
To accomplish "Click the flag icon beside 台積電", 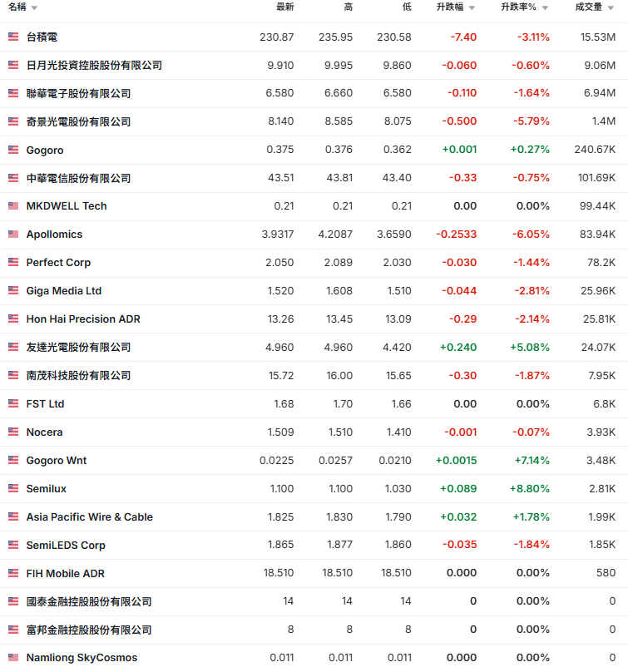I will [x=13, y=37].
